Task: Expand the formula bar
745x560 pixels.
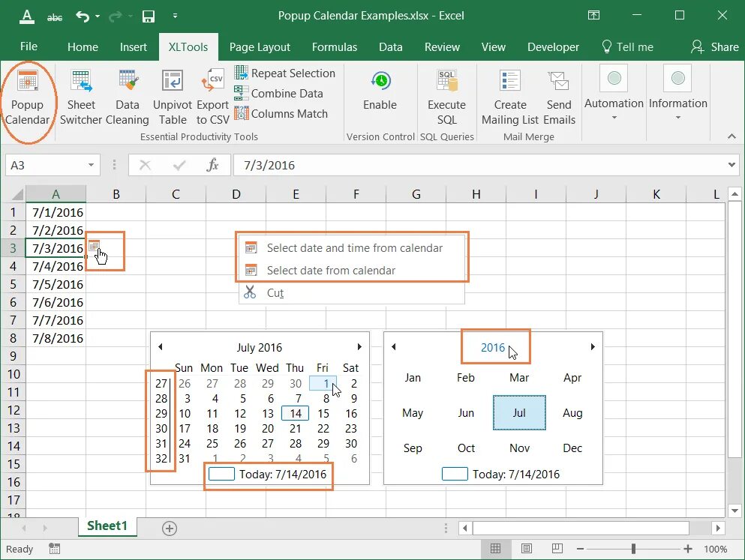Action: click(731, 165)
